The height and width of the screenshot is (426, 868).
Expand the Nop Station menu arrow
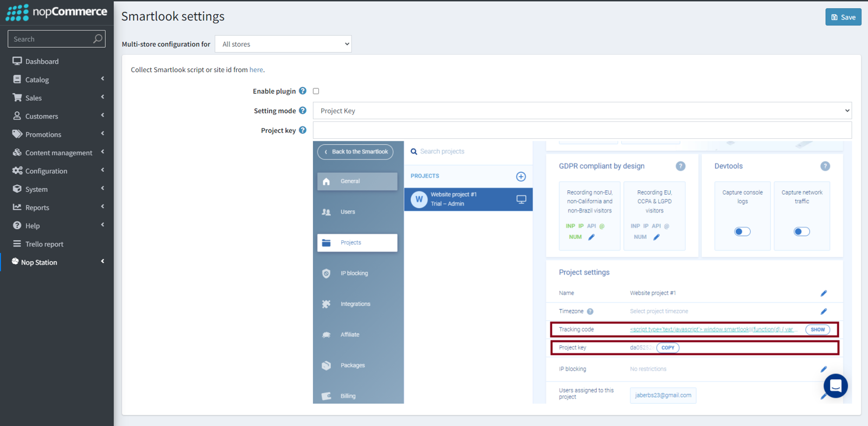pos(103,262)
